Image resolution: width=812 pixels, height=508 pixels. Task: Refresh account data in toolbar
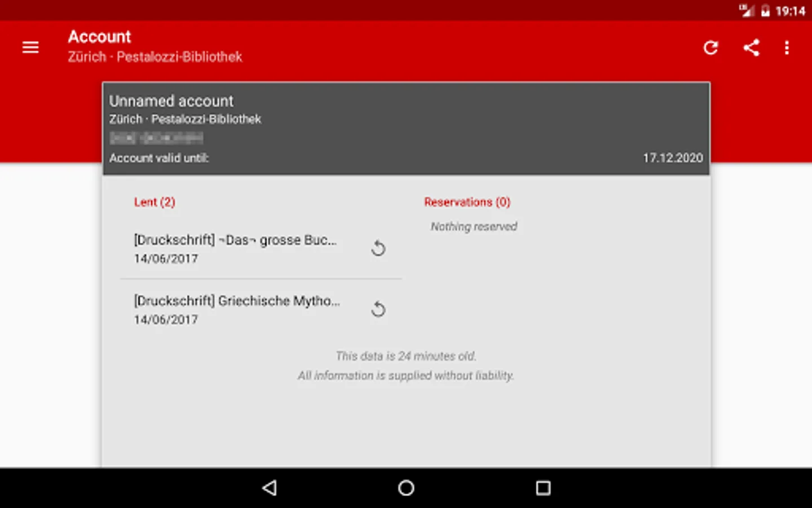point(710,47)
